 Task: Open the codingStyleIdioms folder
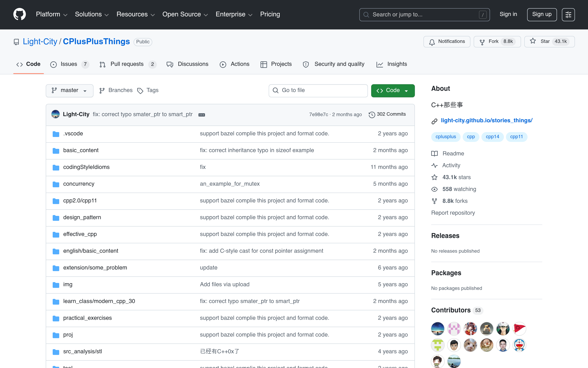pyautogui.click(x=86, y=167)
